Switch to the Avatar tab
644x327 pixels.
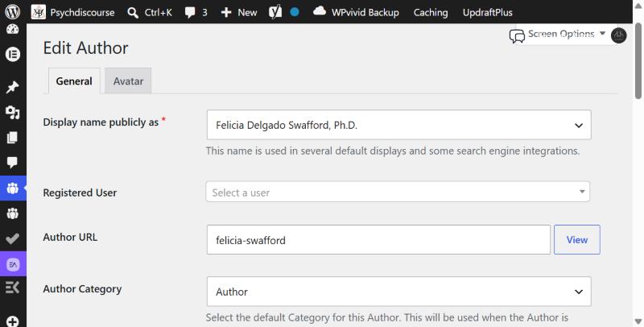128,81
